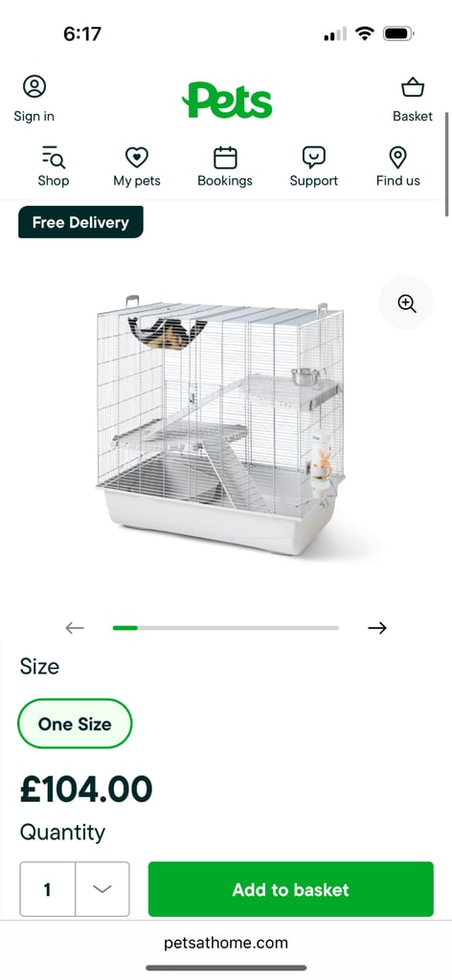Expand the quantity dropdown chevron
452x980 pixels.
pos(102,889)
